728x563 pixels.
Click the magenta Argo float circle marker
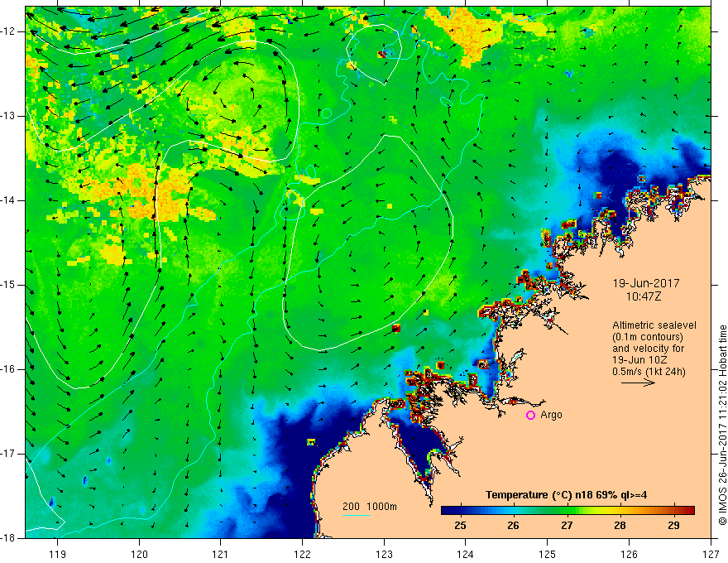(x=530, y=416)
